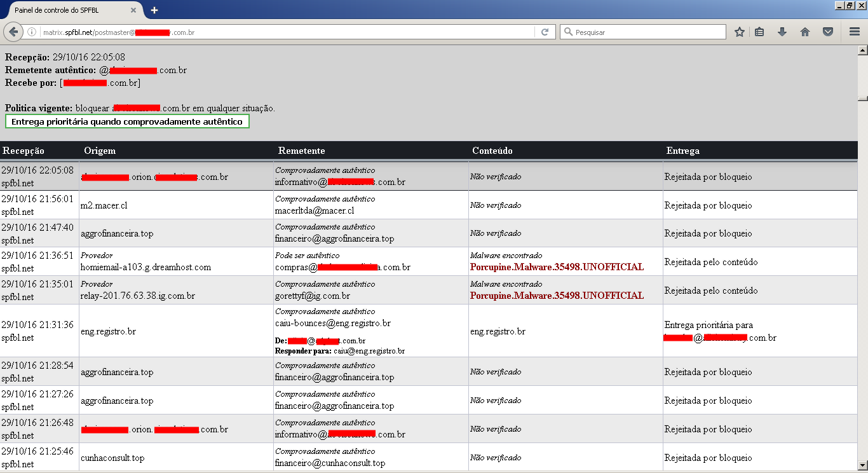Select the eng.registro.br origin entry

tap(108, 331)
